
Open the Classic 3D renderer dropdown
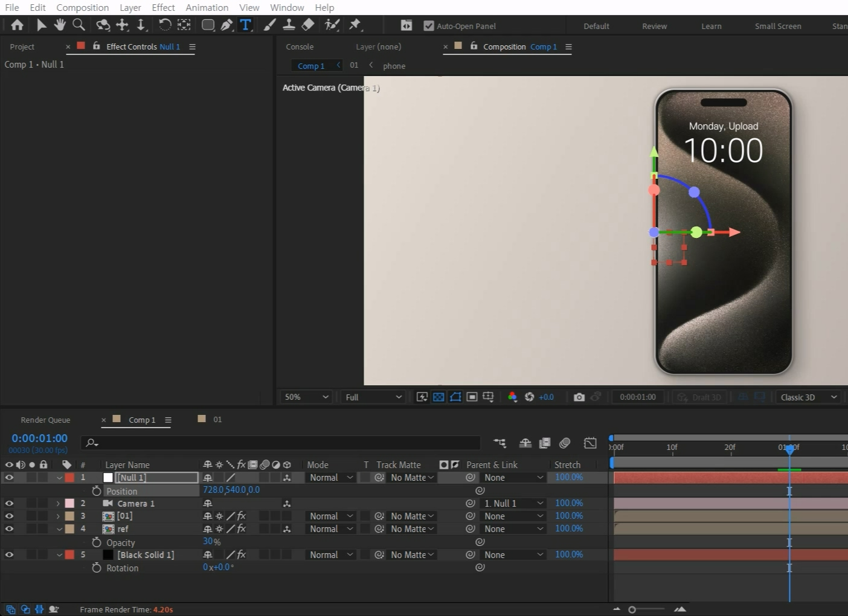[808, 397]
